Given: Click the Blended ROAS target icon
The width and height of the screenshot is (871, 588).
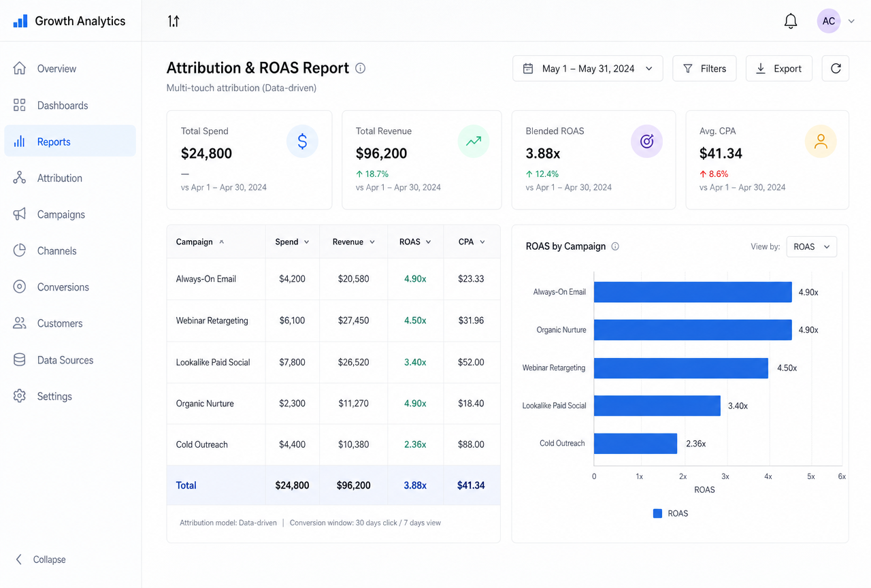Looking at the screenshot, I should click(646, 142).
